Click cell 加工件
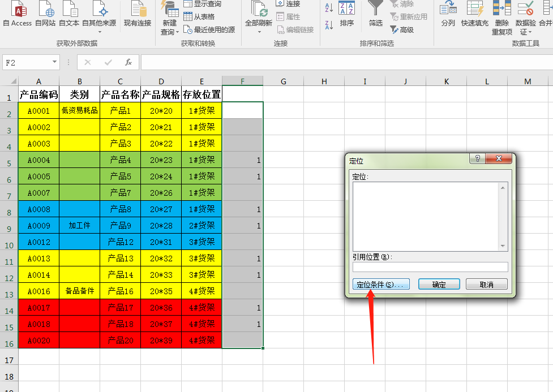 [80, 226]
